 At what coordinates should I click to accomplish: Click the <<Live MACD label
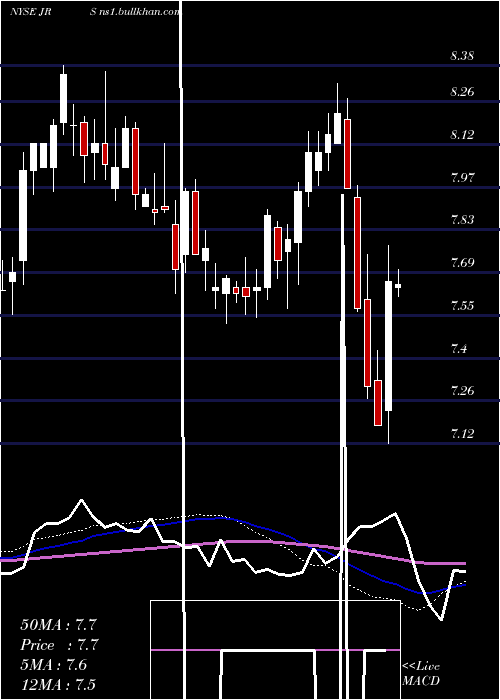(x=421, y=673)
